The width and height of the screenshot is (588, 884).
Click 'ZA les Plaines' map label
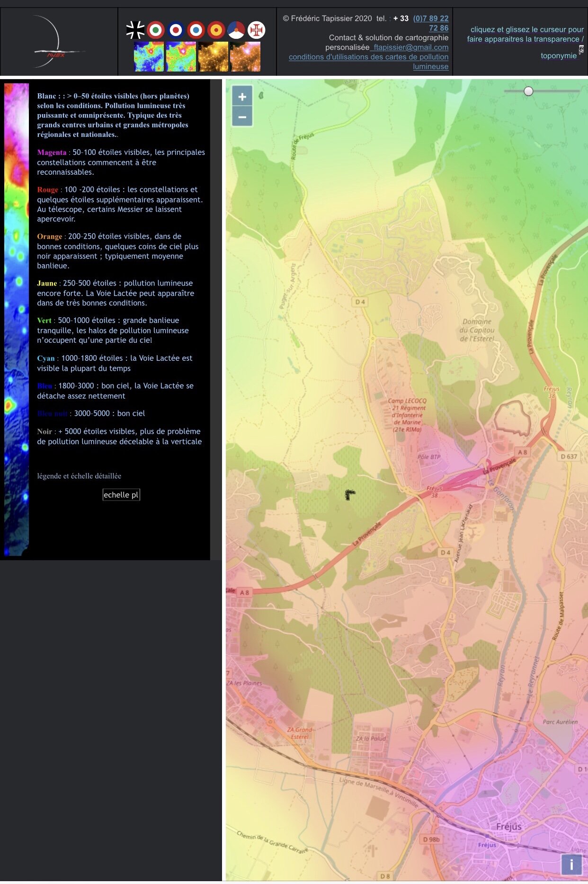pos(244,683)
